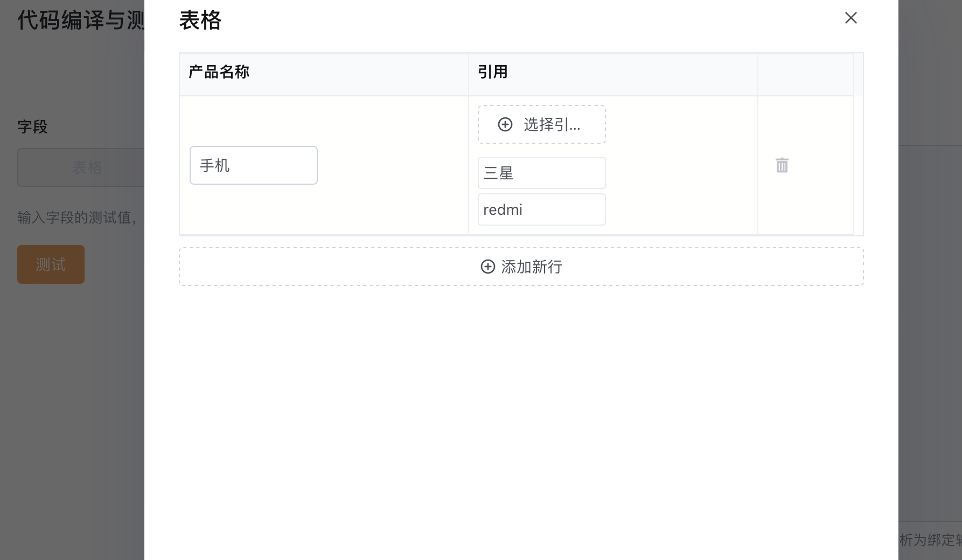Click the plus icon in 选择引用 box
The width and height of the screenshot is (962, 560).
click(505, 124)
